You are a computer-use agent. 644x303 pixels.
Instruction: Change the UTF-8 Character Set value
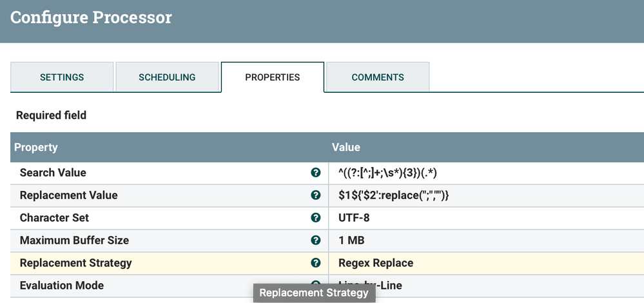pos(354,218)
